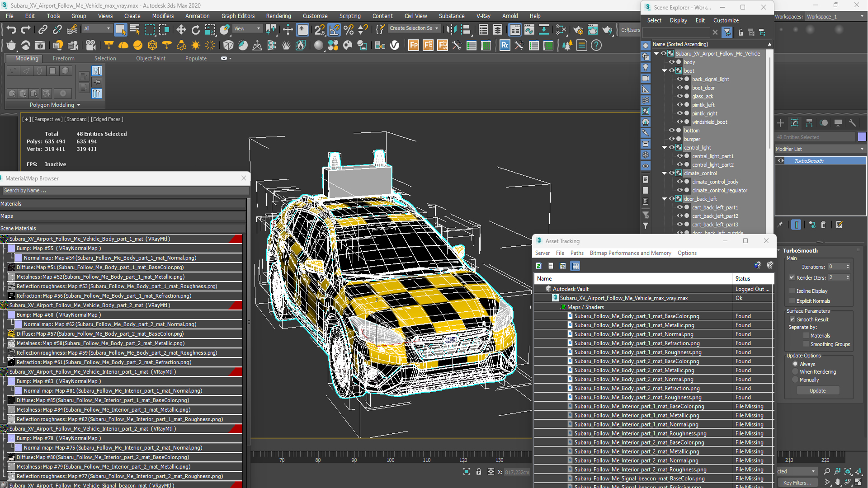868x488 pixels.
Task: Switch Asset Tracking to table view icon
Action: point(576,266)
